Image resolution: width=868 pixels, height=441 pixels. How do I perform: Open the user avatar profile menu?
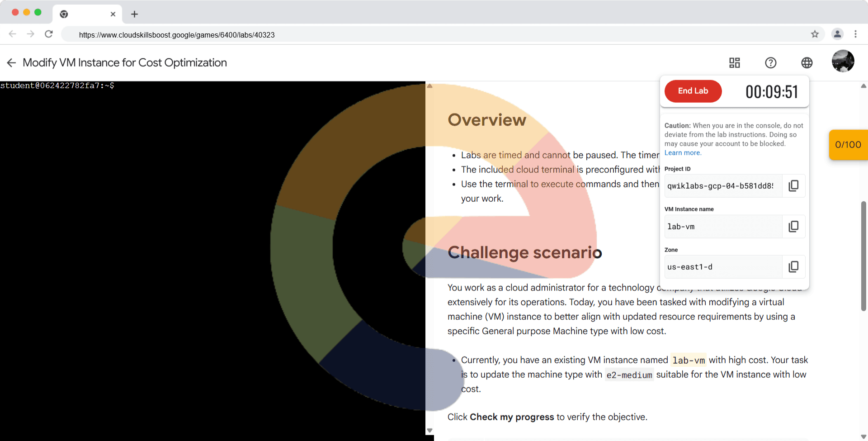click(x=843, y=61)
